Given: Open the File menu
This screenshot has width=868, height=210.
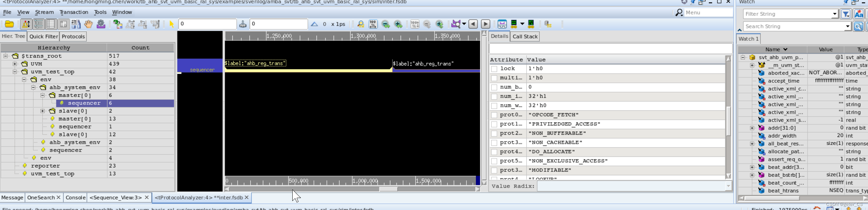Looking at the screenshot, I should [x=7, y=12].
